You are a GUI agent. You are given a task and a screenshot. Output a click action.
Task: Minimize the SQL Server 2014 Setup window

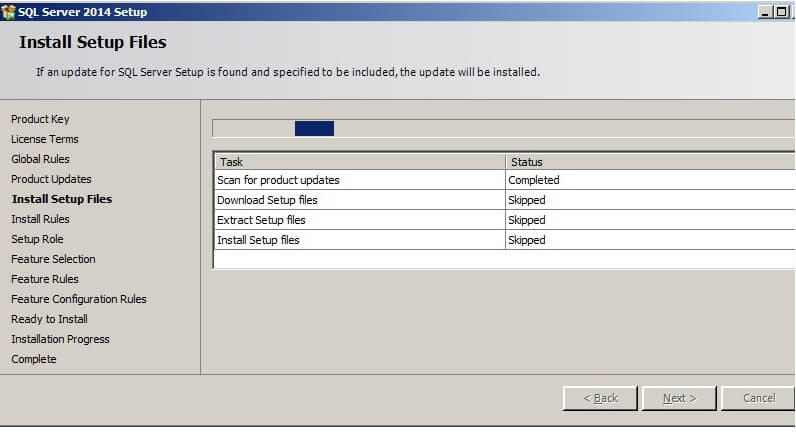click(765, 12)
